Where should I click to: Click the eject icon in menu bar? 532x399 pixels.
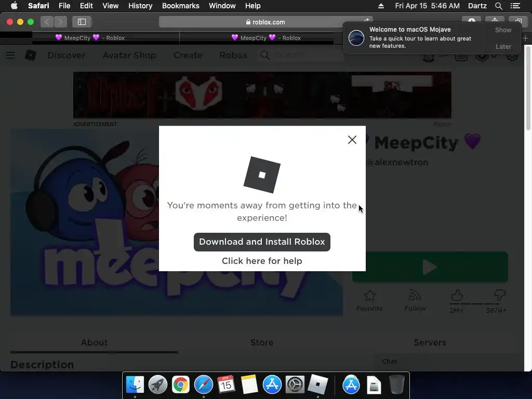pyautogui.click(x=381, y=6)
